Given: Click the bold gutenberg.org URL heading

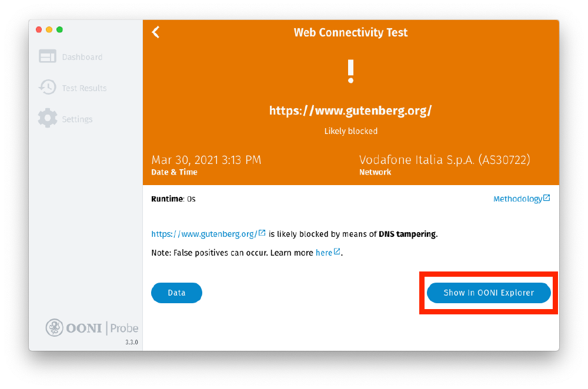Looking at the screenshot, I should 350,110.
